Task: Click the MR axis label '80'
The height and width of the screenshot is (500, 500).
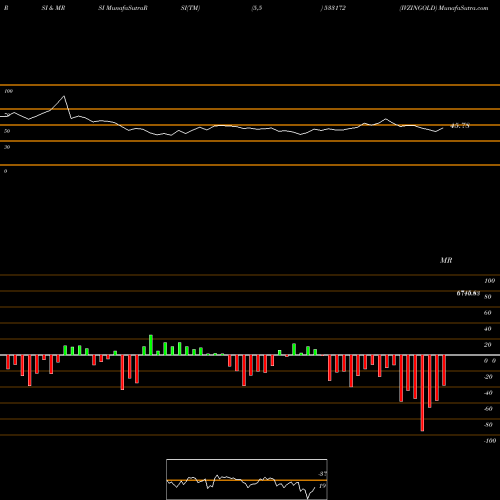Action: tap(488, 297)
